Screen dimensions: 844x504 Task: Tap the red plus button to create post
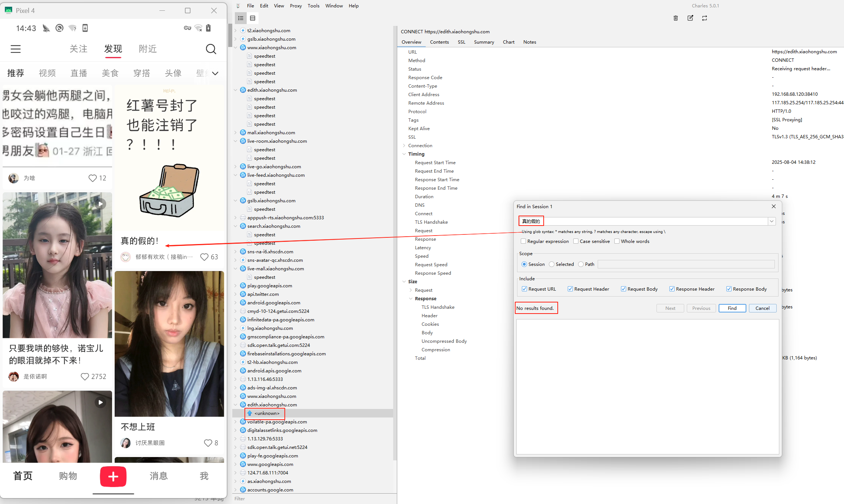[113, 477]
